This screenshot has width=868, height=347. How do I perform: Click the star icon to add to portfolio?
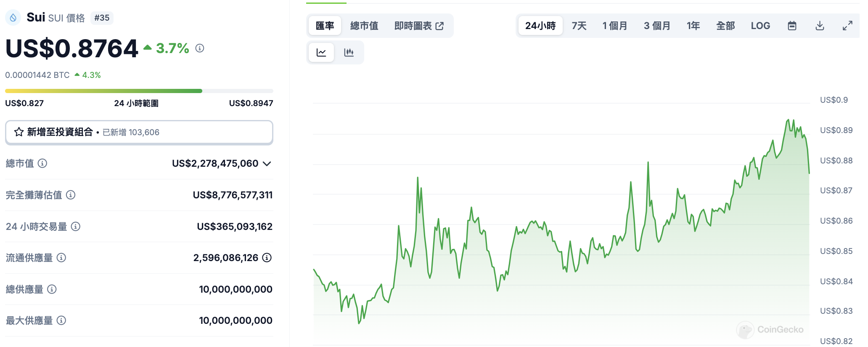(x=19, y=132)
